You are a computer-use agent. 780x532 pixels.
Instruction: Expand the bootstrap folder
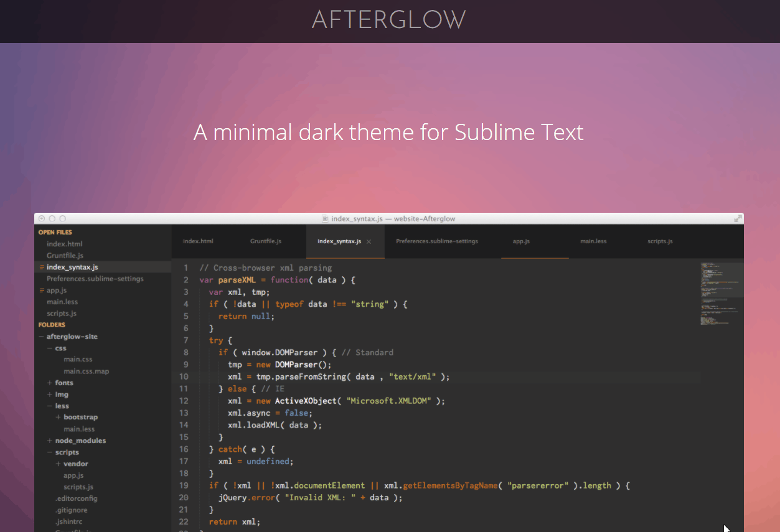(x=58, y=417)
